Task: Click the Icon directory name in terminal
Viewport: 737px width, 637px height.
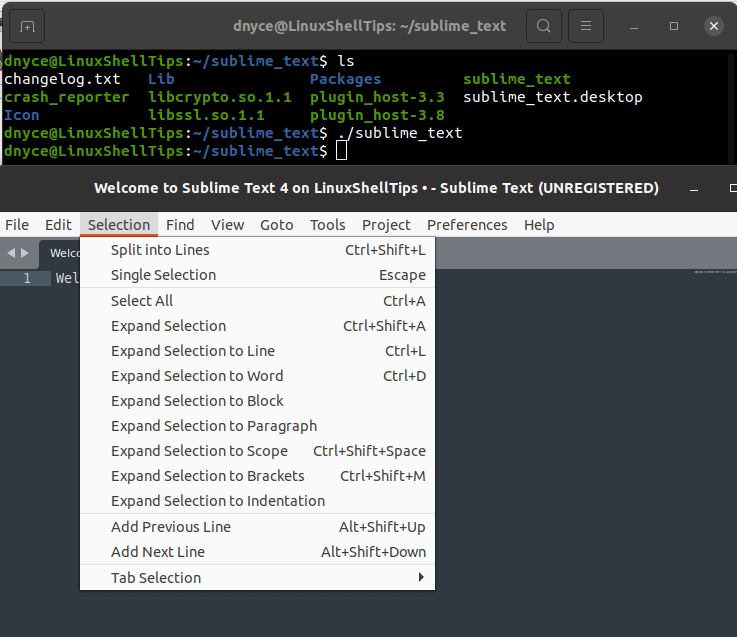Action: click(22, 115)
